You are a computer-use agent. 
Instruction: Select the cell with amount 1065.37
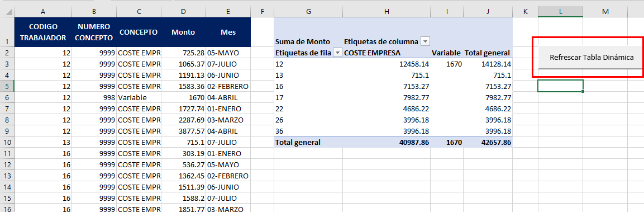pyautogui.click(x=183, y=64)
